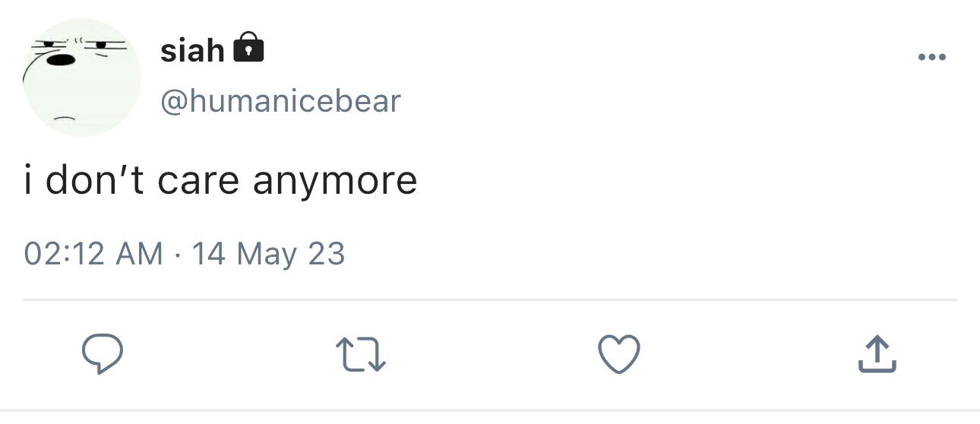The width and height of the screenshot is (980, 424).
Task: Click the 14 May 23 date
Action: (x=268, y=253)
